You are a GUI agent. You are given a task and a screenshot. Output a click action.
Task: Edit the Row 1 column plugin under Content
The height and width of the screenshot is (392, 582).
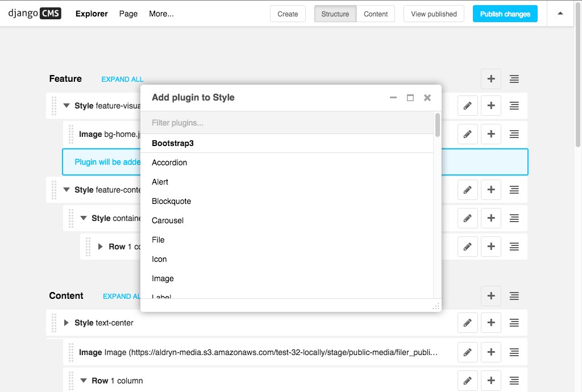[468, 381]
